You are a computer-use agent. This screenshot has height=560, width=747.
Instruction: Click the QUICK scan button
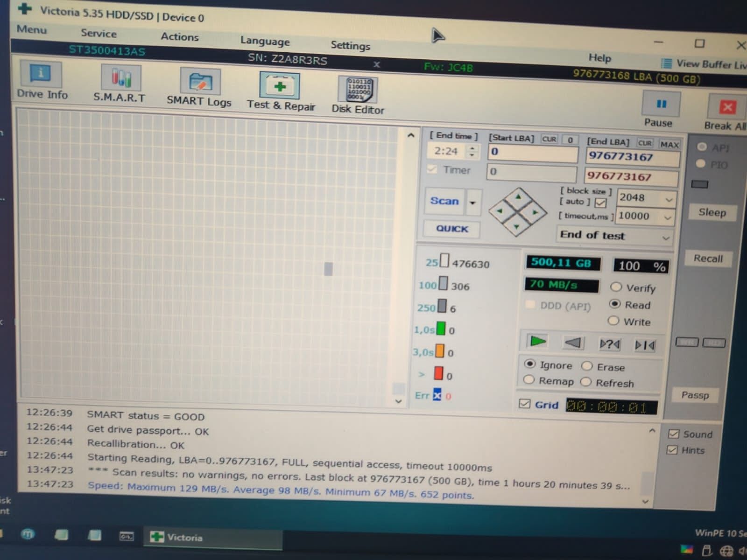click(x=452, y=229)
